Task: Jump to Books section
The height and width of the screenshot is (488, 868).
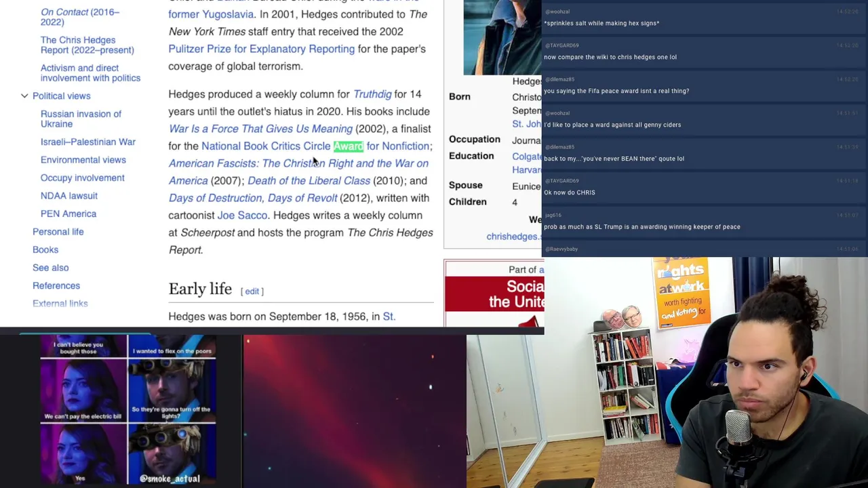Action: point(45,249)
